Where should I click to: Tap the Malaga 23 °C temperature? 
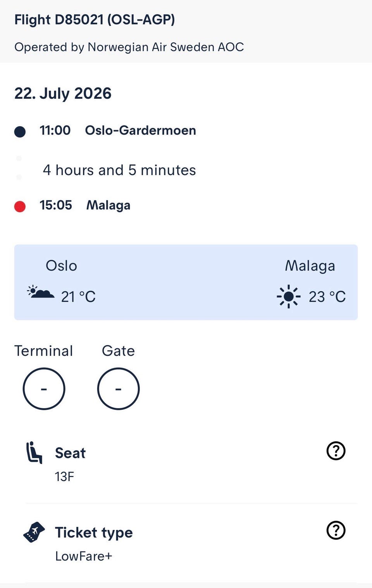pos(327,297)
